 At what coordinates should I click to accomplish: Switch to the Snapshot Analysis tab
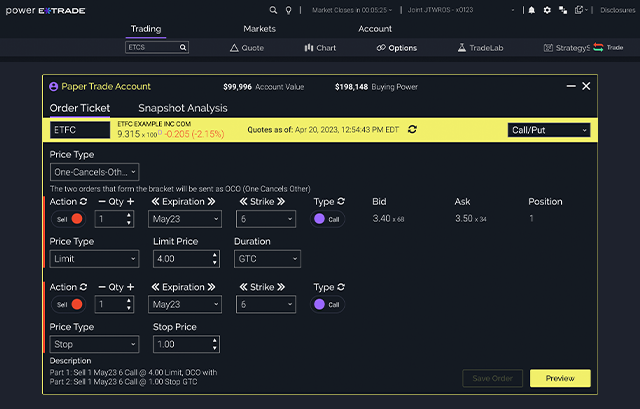tap(182, 108)
